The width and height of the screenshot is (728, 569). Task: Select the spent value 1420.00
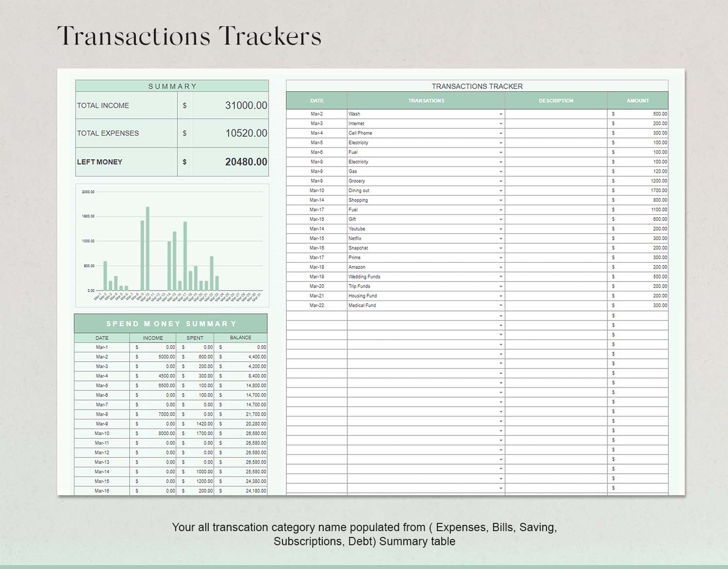pos(204,424)
